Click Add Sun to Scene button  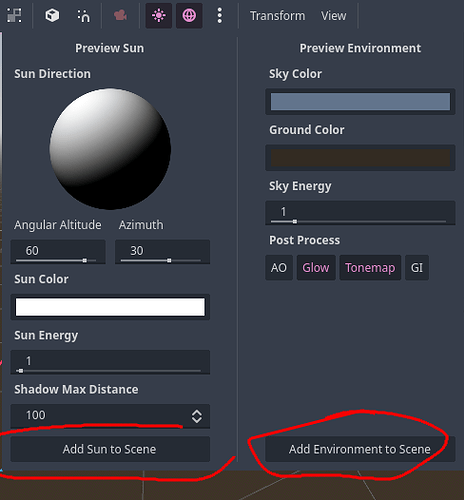pyautogui.click(x=110, y=449)
